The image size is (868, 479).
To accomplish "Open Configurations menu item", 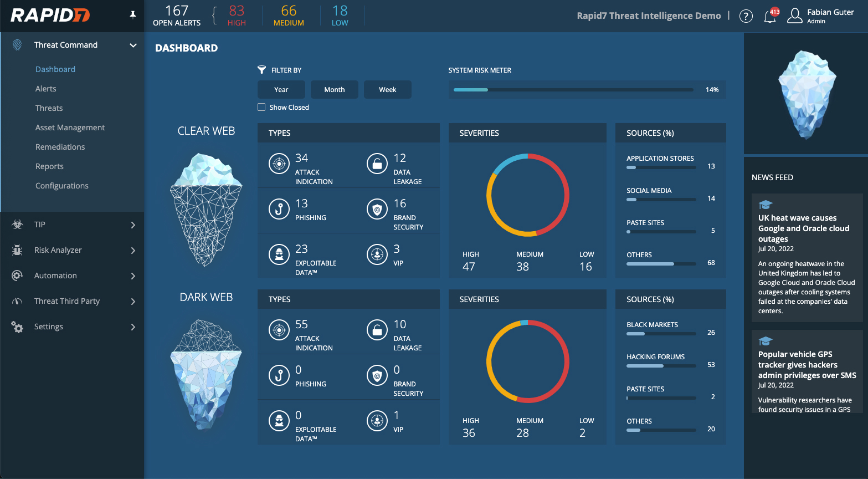I will pyautogui.click(x=62, y=186).
